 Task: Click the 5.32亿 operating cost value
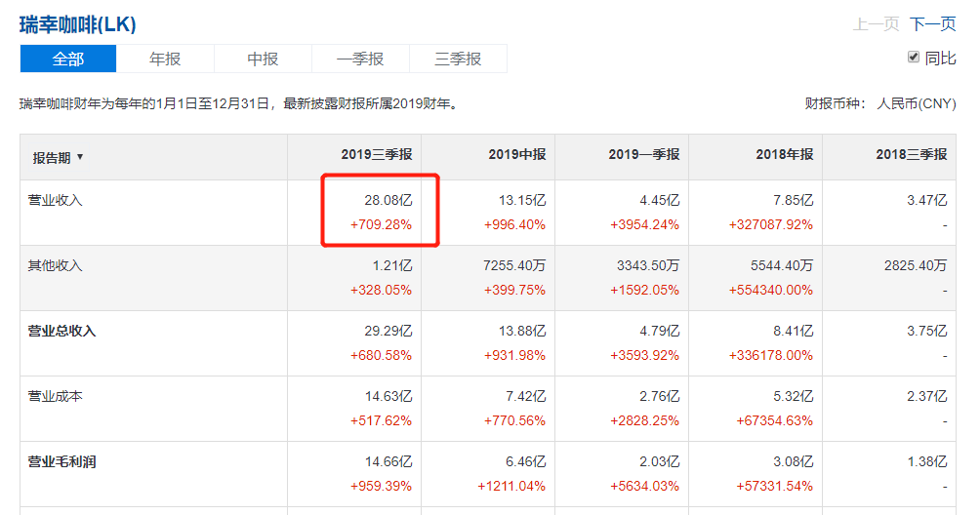(x=794, y=396)
